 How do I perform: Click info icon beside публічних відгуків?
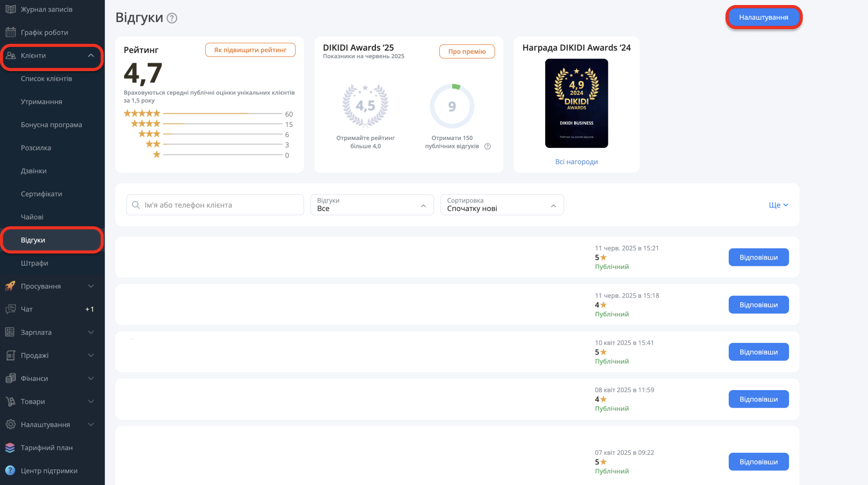click(x=487, y=146)
